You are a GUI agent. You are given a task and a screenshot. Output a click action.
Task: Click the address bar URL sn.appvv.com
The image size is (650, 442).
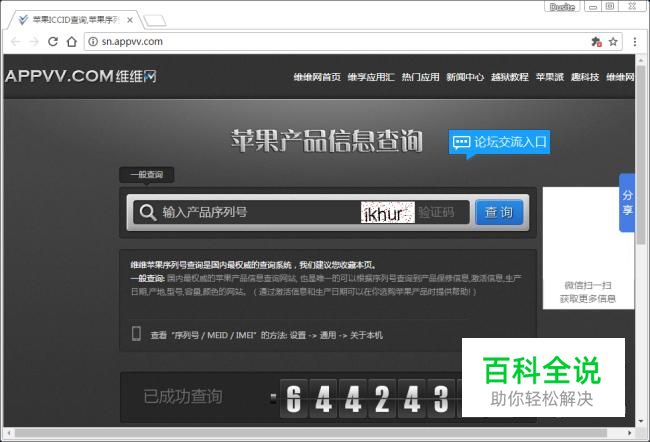coord(132,41)
